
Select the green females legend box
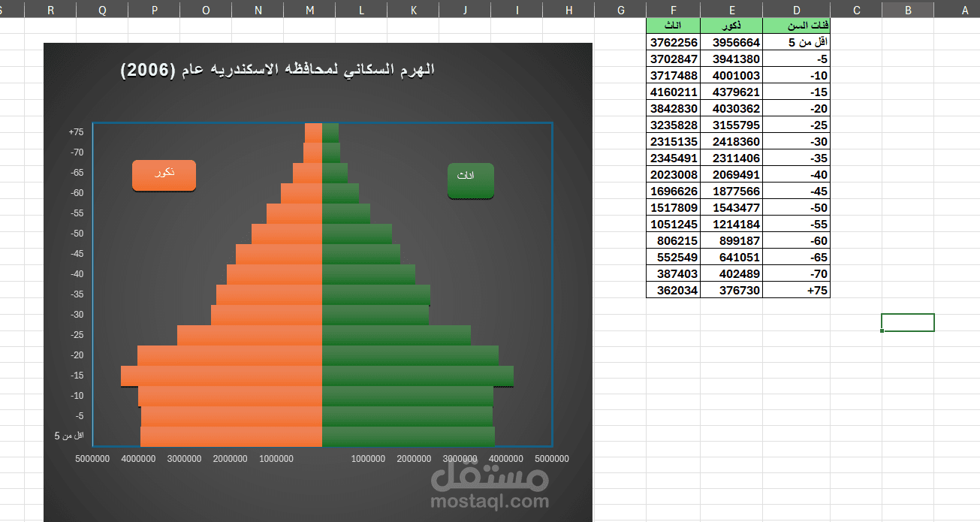pyautogui.click(x=471, y=181)
